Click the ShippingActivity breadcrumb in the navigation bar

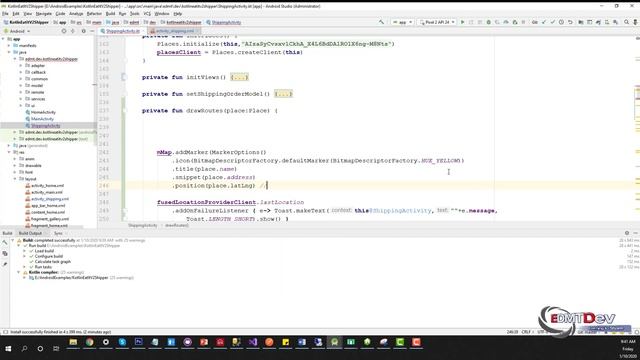click(x=224, y=22)
